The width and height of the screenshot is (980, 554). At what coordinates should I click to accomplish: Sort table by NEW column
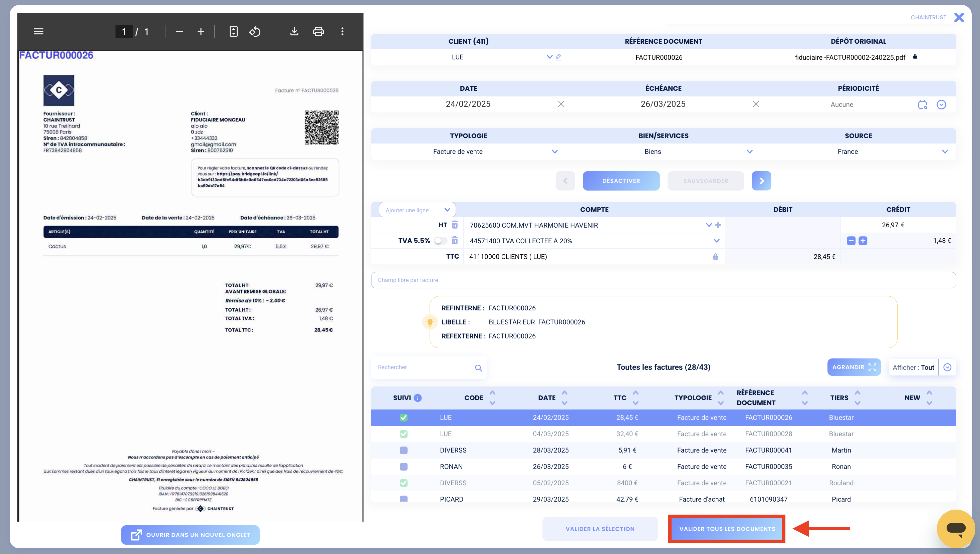coord(929,397)
